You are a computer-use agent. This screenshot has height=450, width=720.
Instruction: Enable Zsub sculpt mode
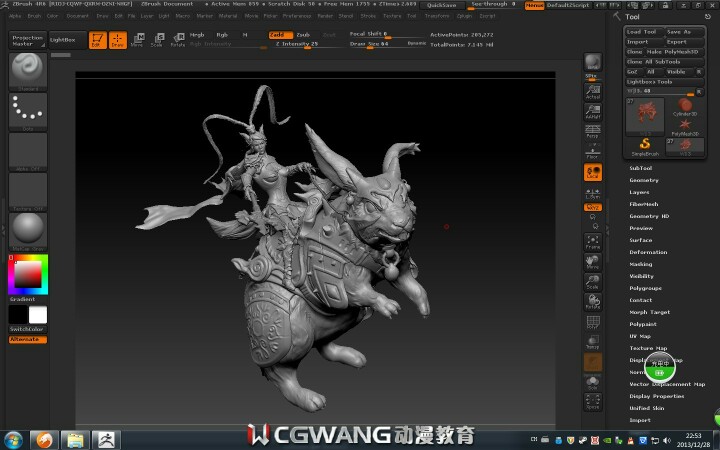303,35
